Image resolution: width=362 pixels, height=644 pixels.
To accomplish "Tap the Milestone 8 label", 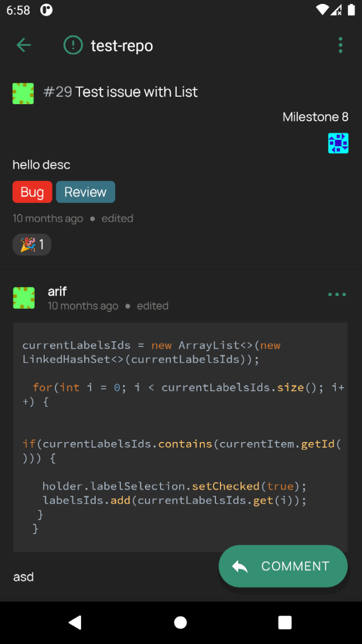I will 315,117.
